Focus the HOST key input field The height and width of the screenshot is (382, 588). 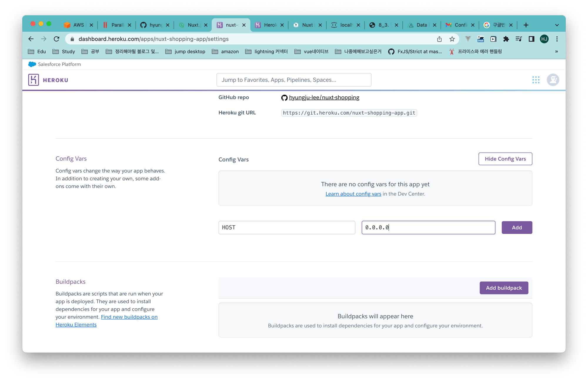[x=287, y=228]
